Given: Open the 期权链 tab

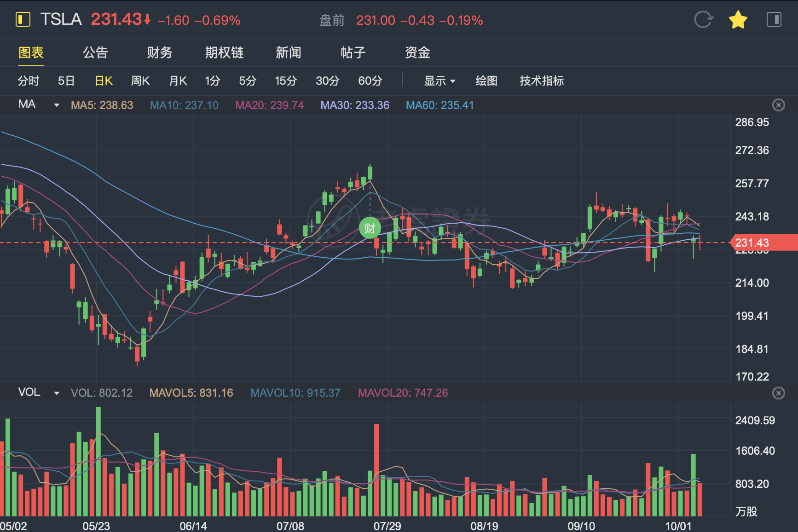Looking at the screenshot, I should pos(224,52).
